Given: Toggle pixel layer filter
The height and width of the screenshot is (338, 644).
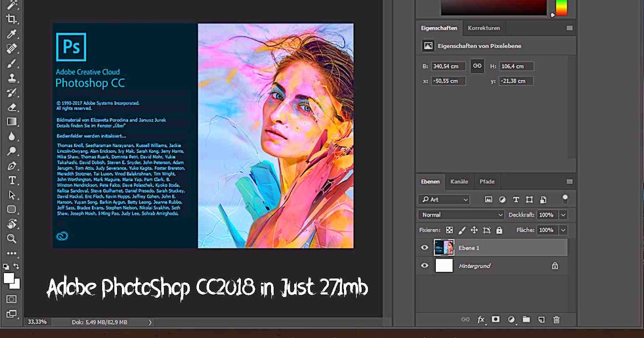Looking at the screenshot, I should [x=488, y=200].
